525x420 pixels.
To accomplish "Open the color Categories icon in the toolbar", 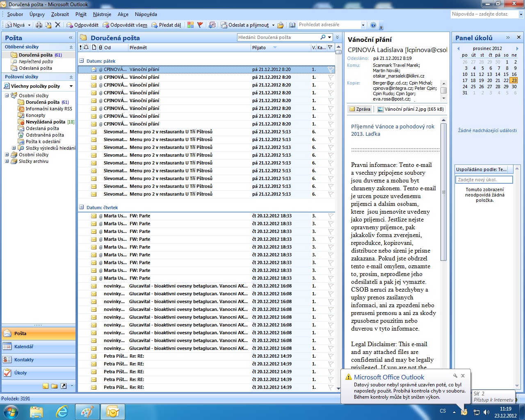I will coord(190,25).
